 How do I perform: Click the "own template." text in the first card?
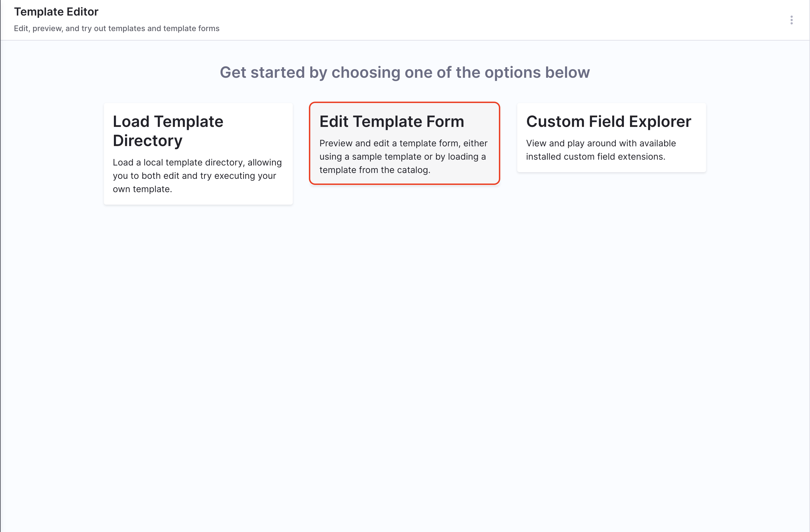tap(142, 189)
